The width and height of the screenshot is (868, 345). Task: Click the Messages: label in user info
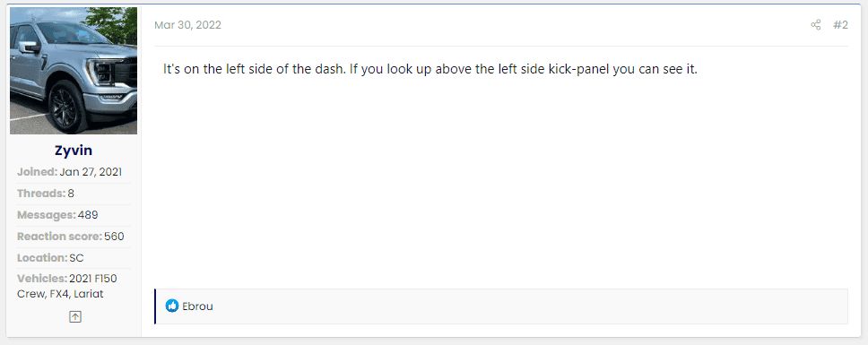pyautogui.click(x=47, y=215)
